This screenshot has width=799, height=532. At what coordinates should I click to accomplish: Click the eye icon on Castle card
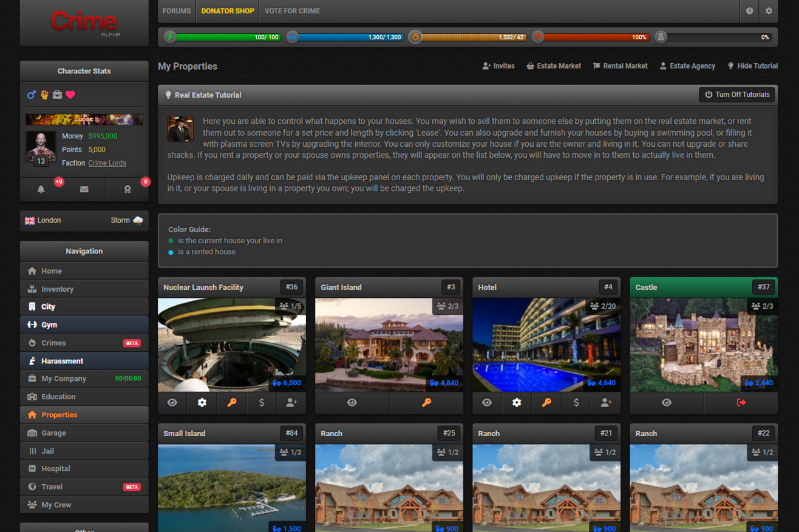[667, 402]
